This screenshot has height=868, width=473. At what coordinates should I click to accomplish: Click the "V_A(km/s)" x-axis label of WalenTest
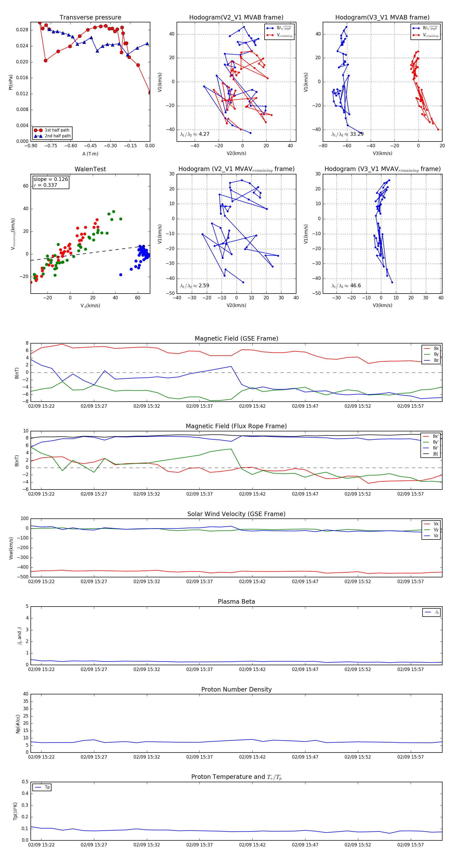90,306
